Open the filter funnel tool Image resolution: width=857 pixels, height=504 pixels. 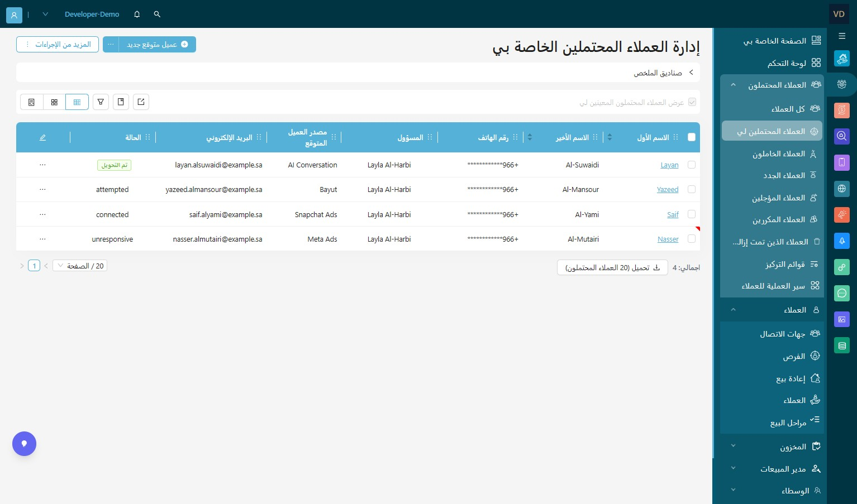coord(101,102)
